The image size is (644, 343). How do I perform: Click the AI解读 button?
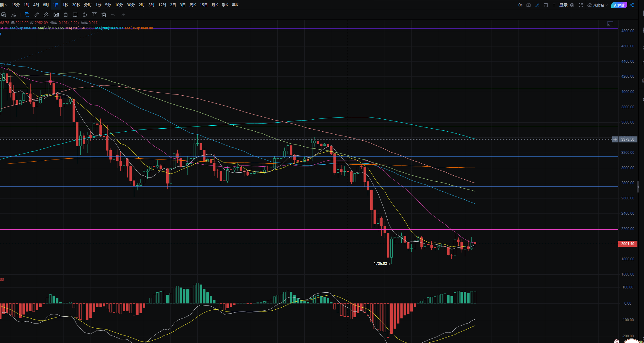coord(619,5)
